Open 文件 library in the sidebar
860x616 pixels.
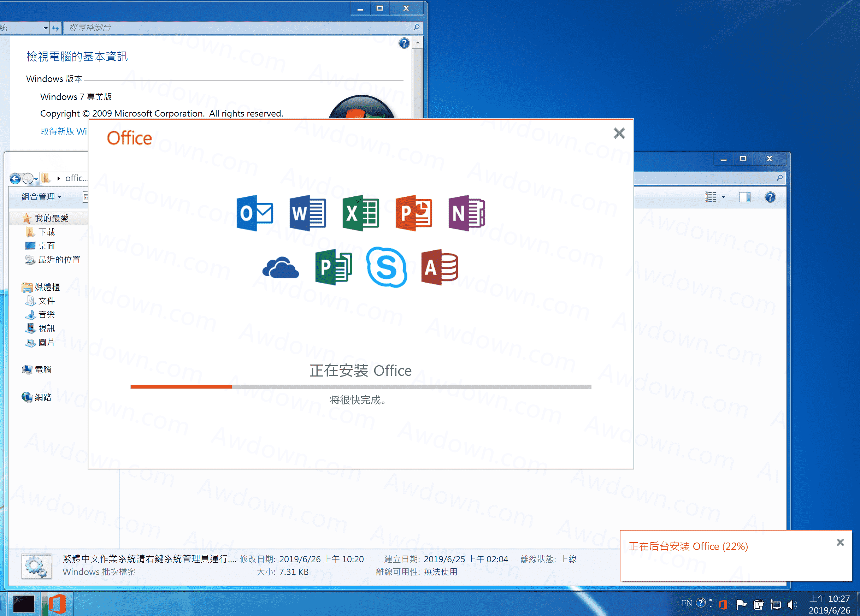47,301
